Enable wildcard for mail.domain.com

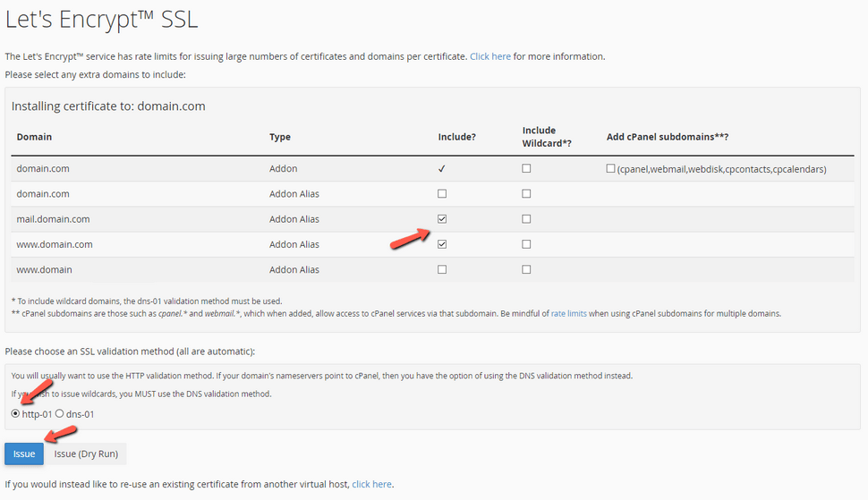pos(526,219)
